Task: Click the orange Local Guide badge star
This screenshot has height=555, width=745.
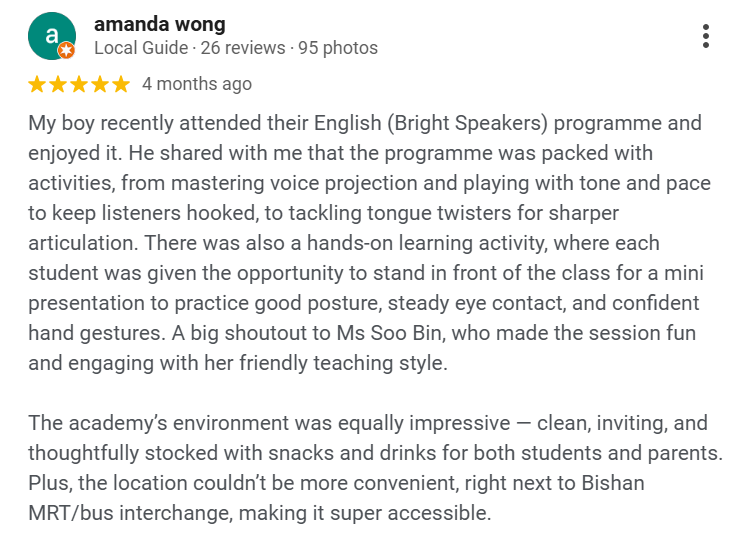Action: pyautogui.click(x=67, y=50)
